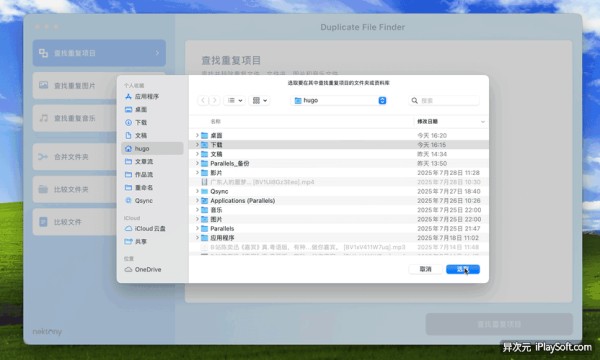Image resolution: width=600 pixels, height=360 pixels.
Task: Click the 取消 button
Action: [x=426, y=269]
